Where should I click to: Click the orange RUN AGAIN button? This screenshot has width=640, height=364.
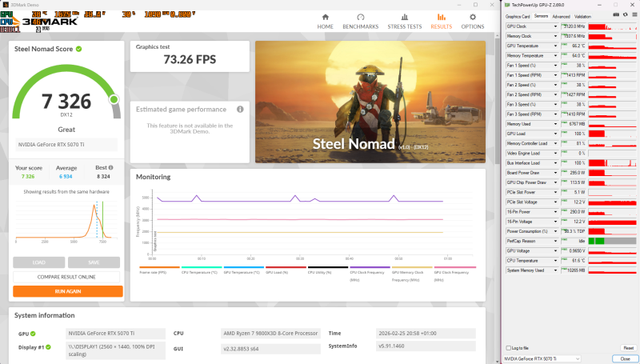(x=68, y=291)
